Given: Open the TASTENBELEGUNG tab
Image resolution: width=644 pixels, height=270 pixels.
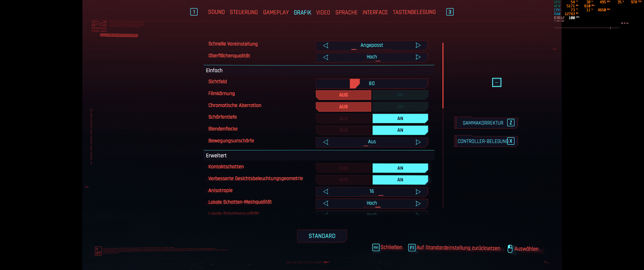Looking at the screenshot, I should pyautogui.click(x=414, y=12).
